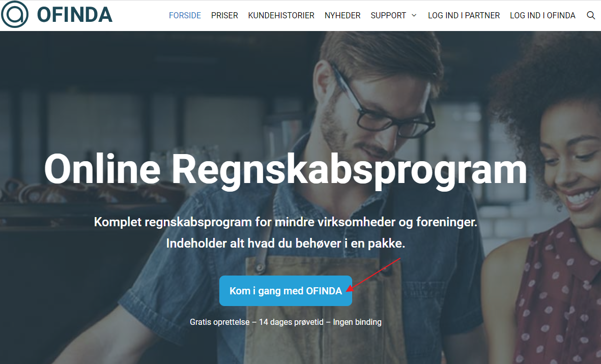
Task: Click the Gratis oprettelse trial text
Action: 285,322
